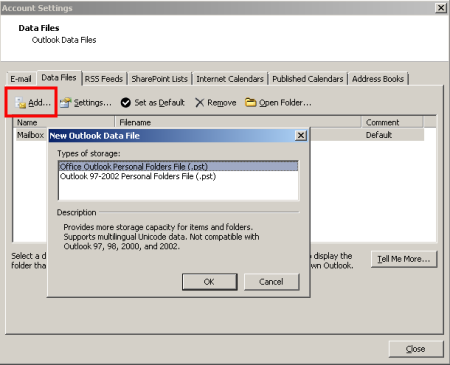Select the Data Files tab

[x=59, y=78]
